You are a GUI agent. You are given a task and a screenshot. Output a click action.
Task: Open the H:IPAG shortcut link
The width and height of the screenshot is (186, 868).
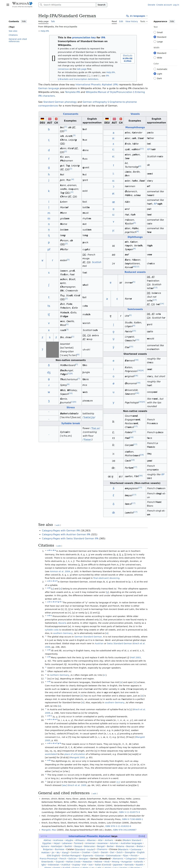coord(128,61)
